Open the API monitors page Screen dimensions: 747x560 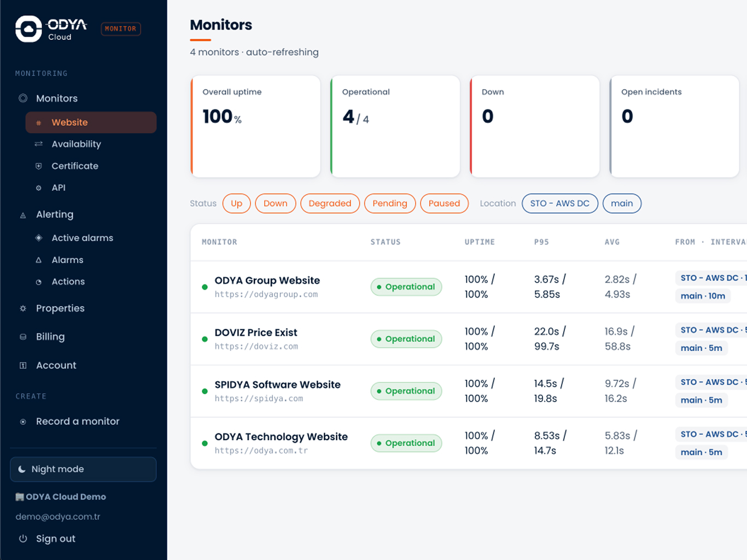(91, 188)
